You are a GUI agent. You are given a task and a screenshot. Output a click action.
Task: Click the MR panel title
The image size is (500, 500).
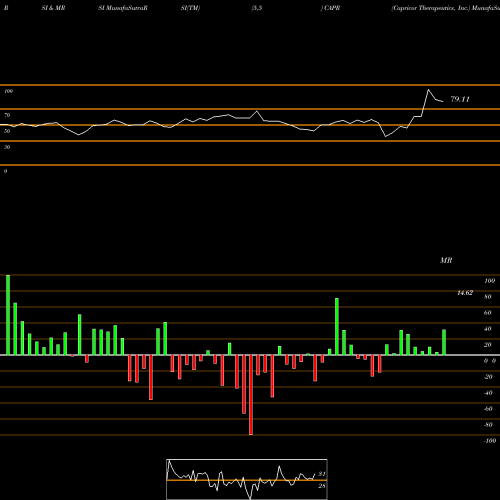(446, 260)
